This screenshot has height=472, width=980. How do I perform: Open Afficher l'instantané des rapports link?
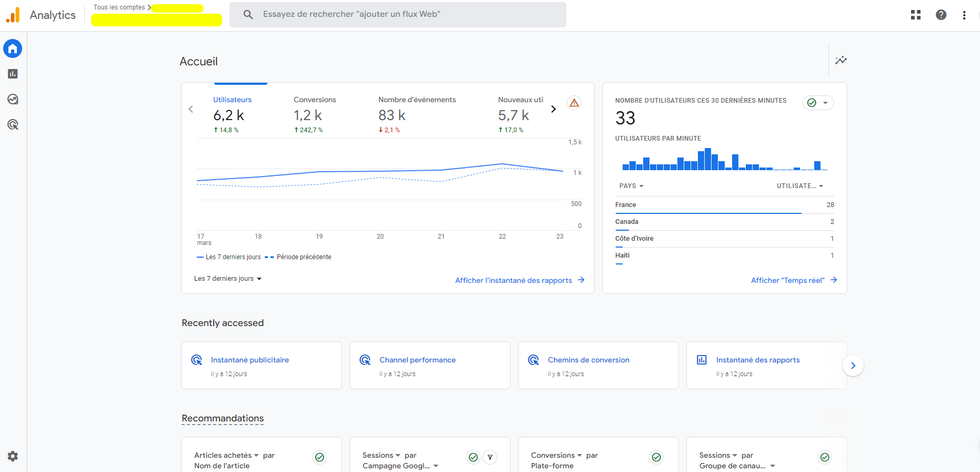[520, 280]
